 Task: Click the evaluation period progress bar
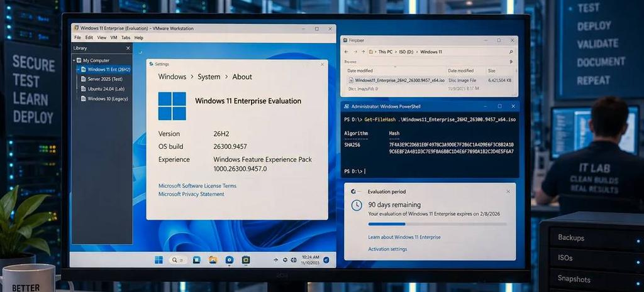click(438, 224)
